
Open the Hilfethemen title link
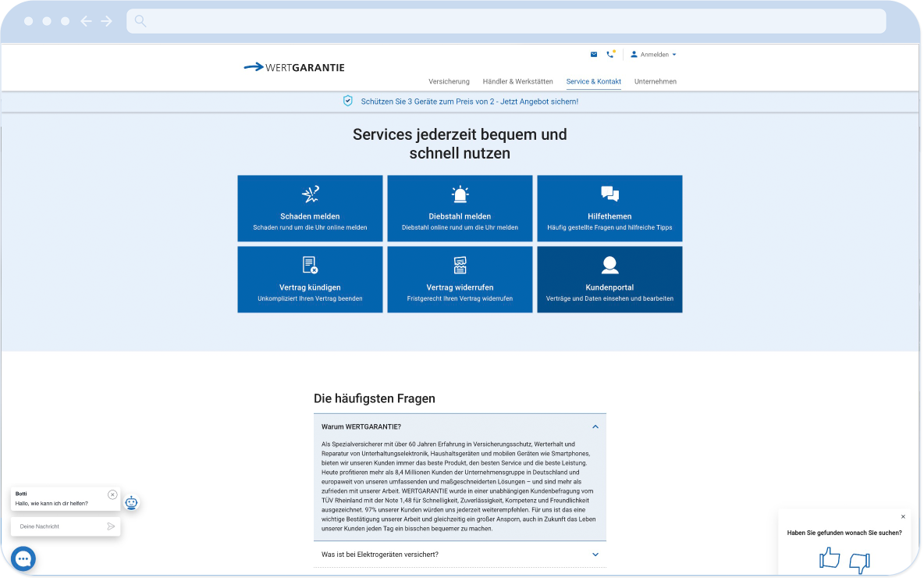pyautogui.click(x=609, y=216)
